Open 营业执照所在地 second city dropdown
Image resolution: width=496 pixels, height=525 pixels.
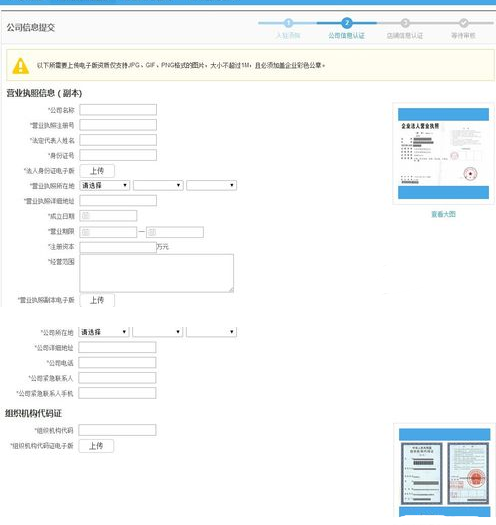158,185
